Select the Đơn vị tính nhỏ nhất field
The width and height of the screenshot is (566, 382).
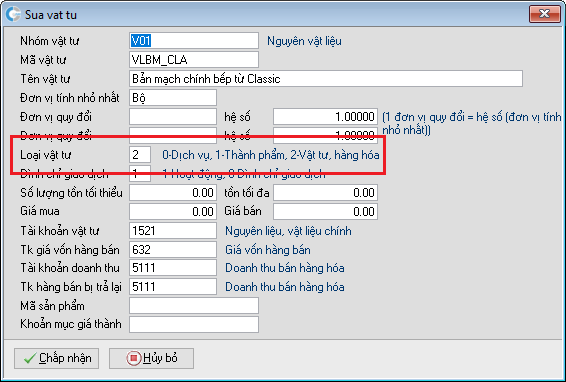coord(173,98)
